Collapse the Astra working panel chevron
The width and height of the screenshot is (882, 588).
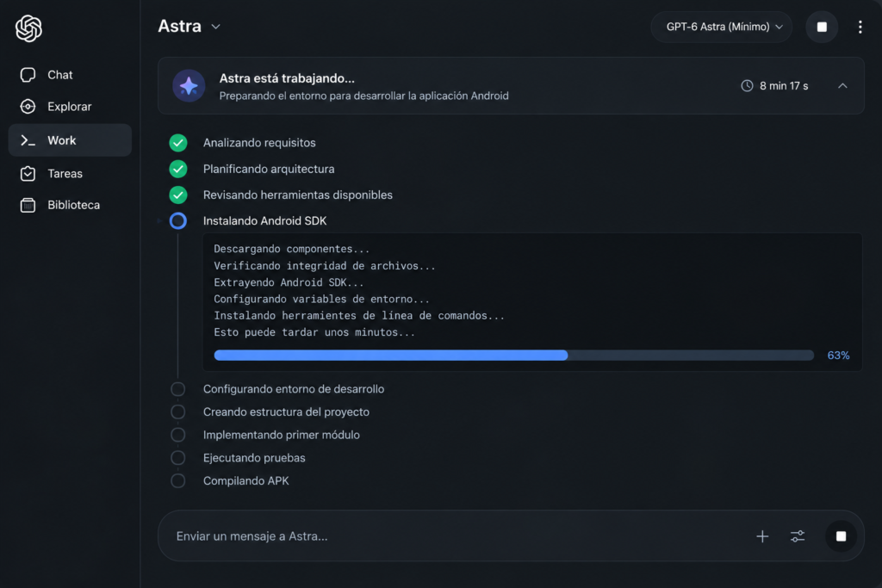point(842,85)
